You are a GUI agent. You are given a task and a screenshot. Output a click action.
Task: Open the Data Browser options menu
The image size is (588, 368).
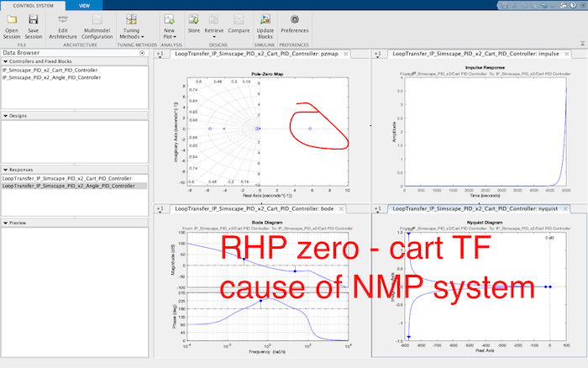tap(142, 53)
